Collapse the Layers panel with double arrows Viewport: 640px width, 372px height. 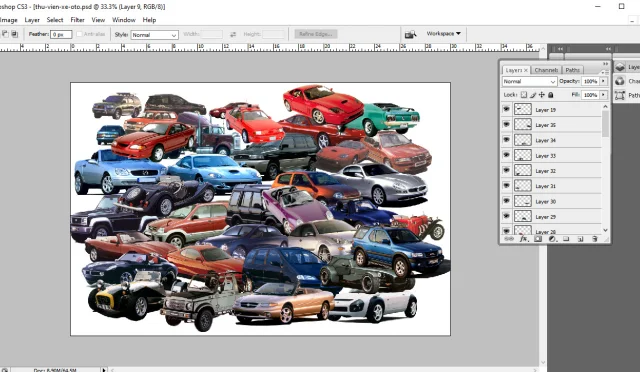click(605, 64)
